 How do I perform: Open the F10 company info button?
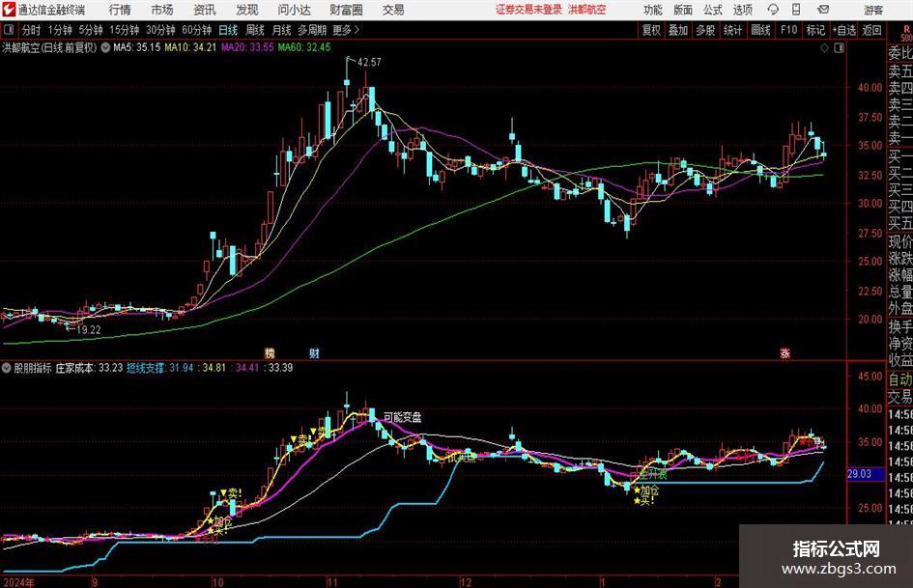tap(789, 30)
